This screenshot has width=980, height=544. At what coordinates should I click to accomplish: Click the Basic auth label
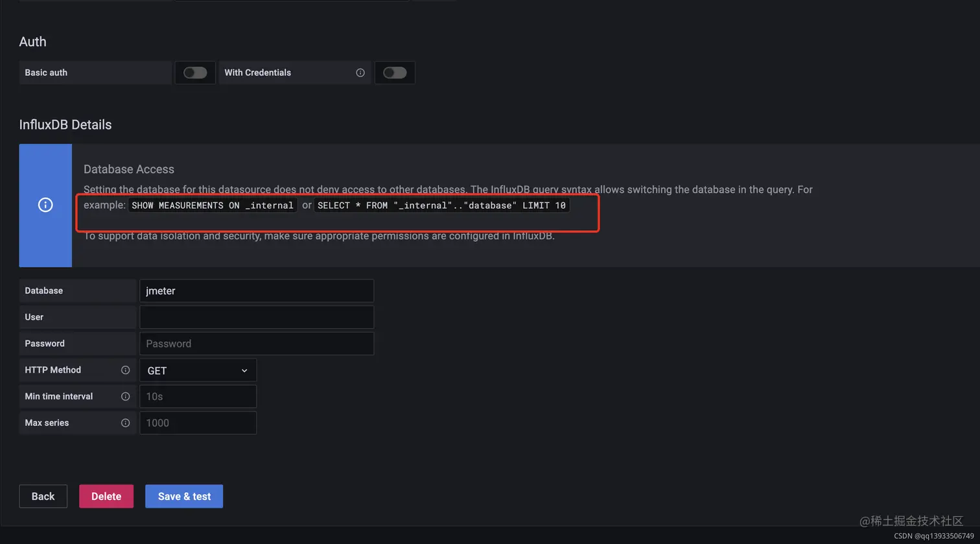[46, 73]
